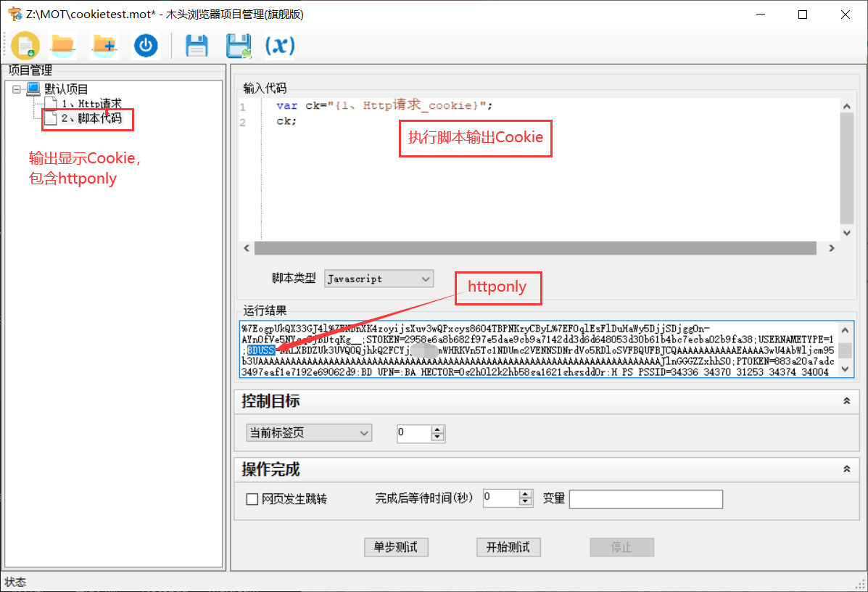
Task: Create a new project file
Action: click(25, 45)
